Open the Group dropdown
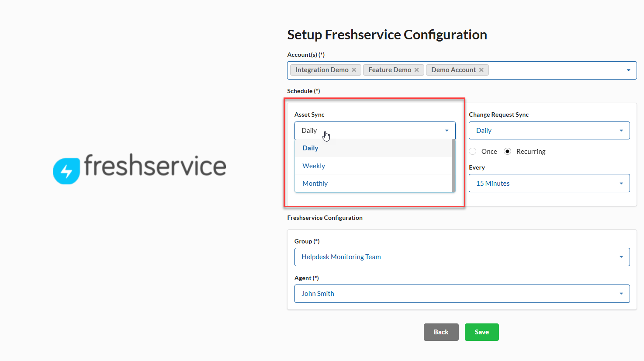The width and height of the screenshot is (644, 361). (x=462, y=257)
